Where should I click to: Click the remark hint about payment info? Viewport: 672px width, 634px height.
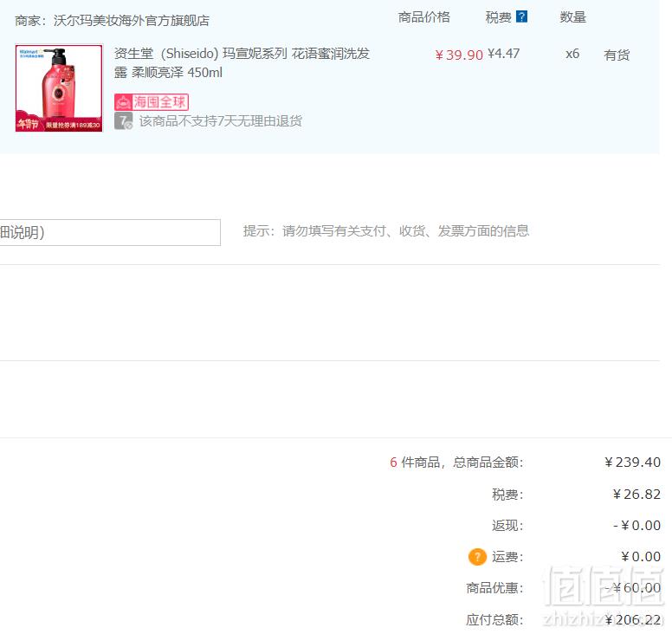[x=385, y=231]
